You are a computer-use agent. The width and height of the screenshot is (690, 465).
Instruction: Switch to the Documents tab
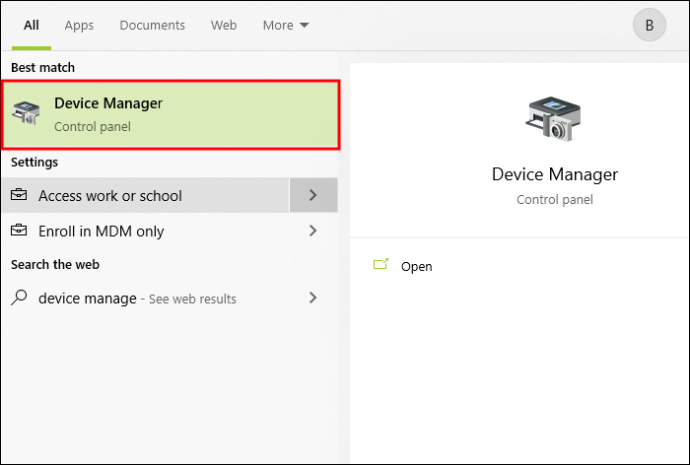[152, 25]
